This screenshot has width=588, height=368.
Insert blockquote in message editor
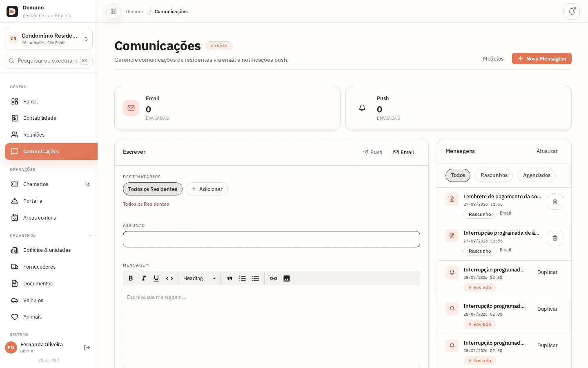point(230,278)
